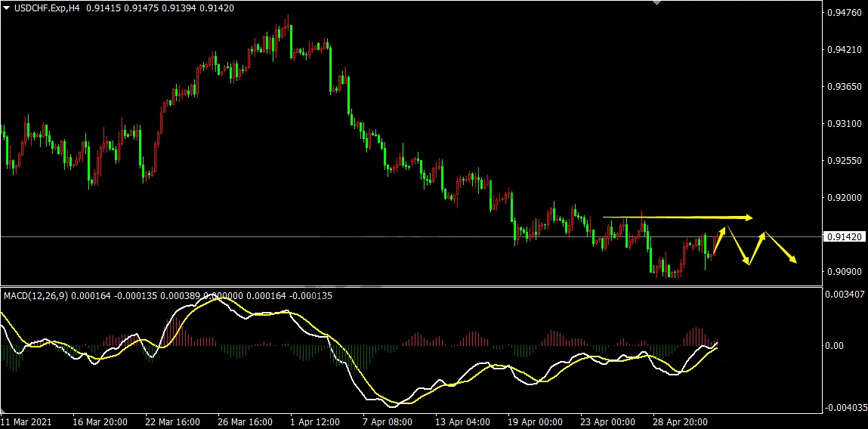
Task: Click the -0.004035 MACD scale label
Action: click(x=846, y=409)
